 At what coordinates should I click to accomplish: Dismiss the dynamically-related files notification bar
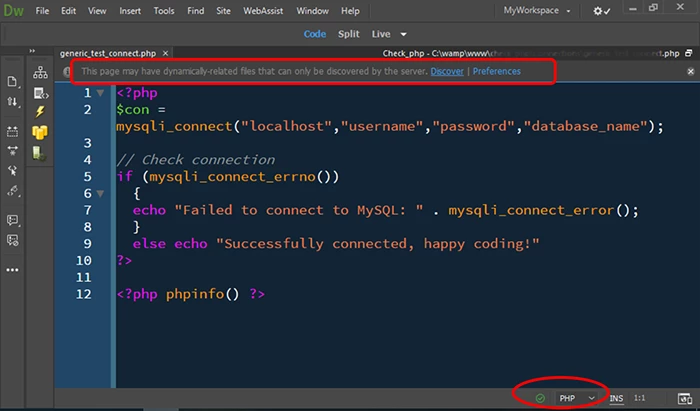[691, 71]
